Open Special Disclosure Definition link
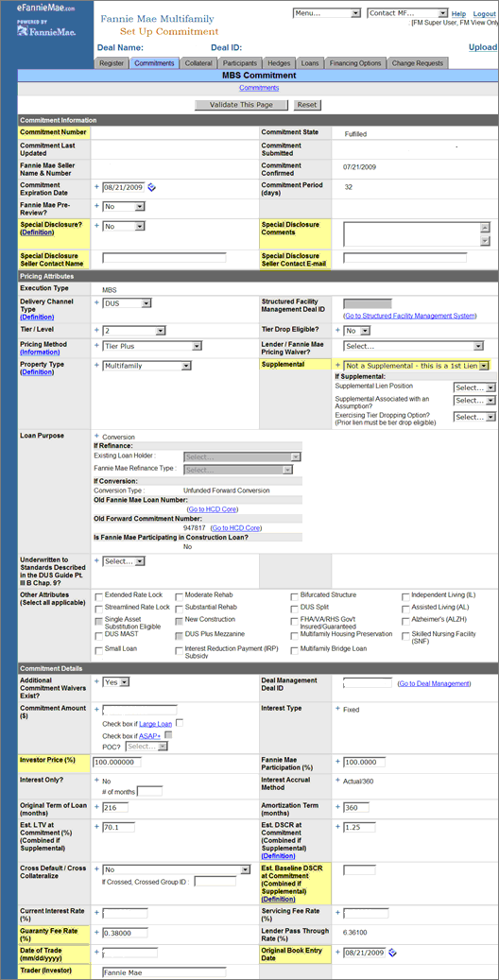The height and width of the screenshot is (980, 499). [37, 232]
